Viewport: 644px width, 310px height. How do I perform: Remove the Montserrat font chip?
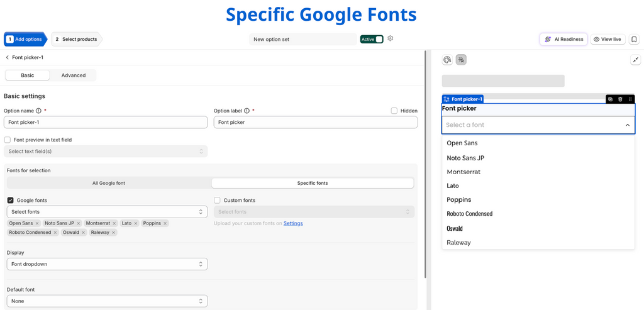[x=114, y=223]
